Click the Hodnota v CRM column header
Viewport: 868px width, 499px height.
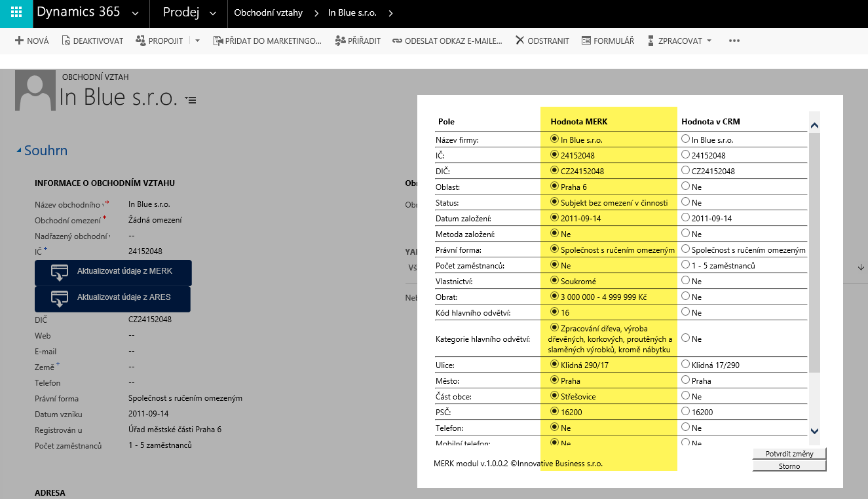(x=711, y=122)
